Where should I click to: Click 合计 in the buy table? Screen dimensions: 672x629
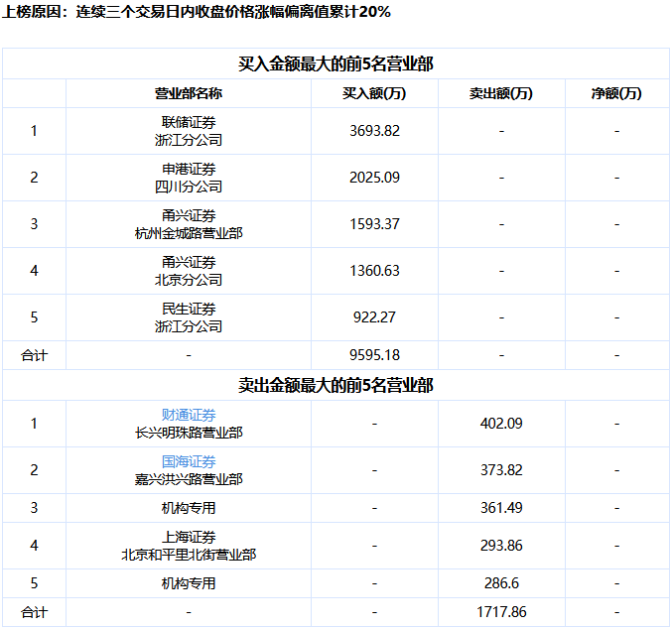[35, 355]
